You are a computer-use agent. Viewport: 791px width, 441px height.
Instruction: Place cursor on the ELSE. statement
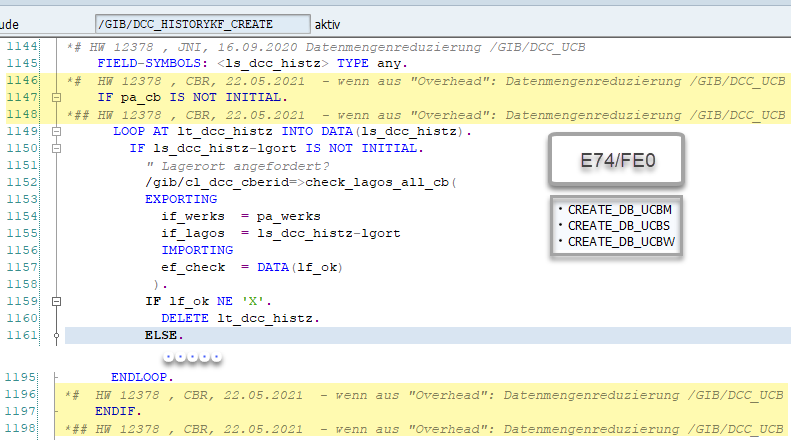pyautogui.click(x=165, y=335)
